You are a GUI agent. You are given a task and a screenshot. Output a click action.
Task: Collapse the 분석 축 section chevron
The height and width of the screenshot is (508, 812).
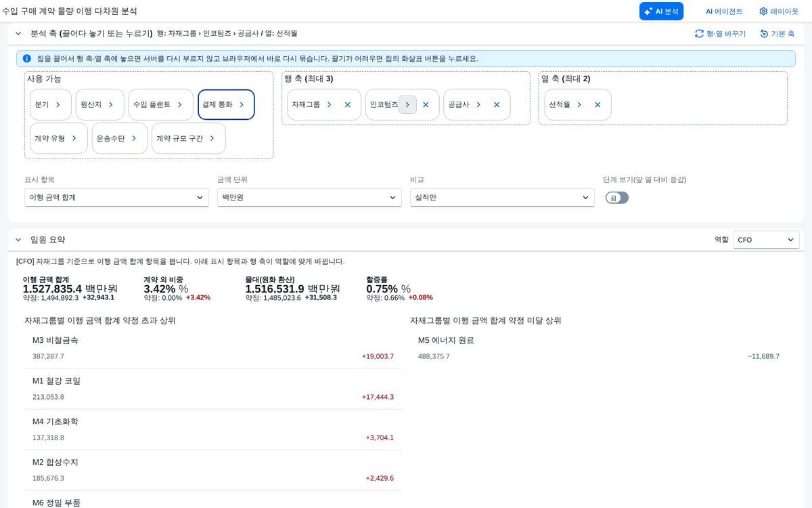[x=18, y=33]
